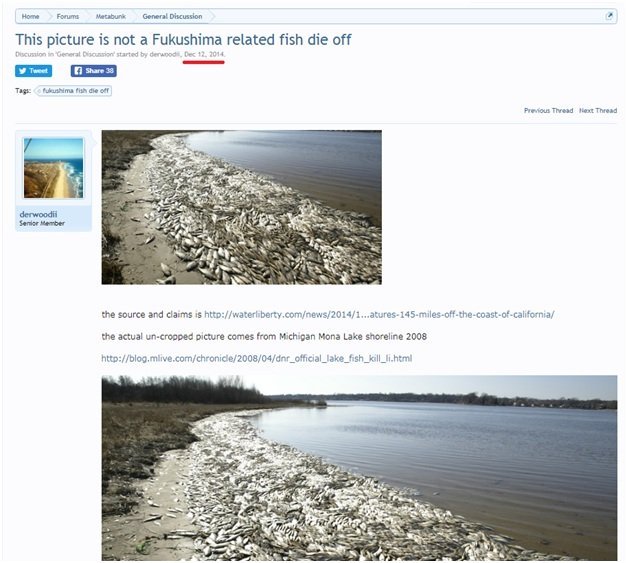627x563 pixels.
Task: Open the cropped dead fish shoreline image
Action: pyautogui.click(x=242, y=207)
